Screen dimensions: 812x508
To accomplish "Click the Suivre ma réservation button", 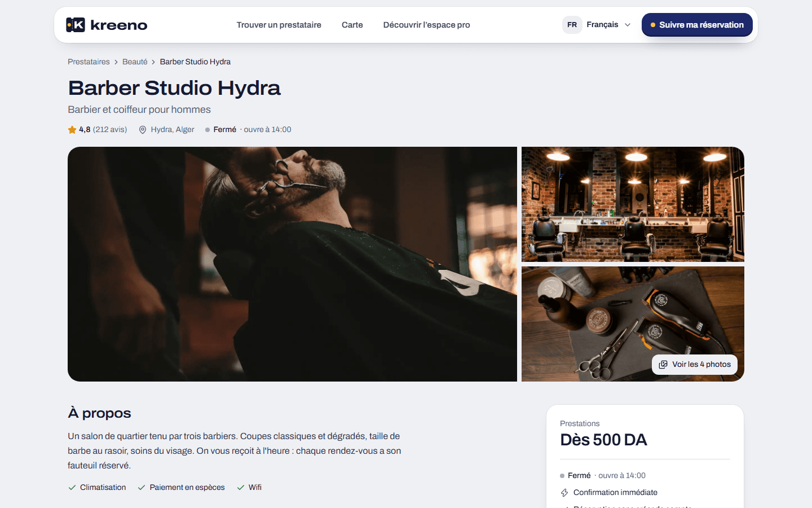I will [697, 25].
